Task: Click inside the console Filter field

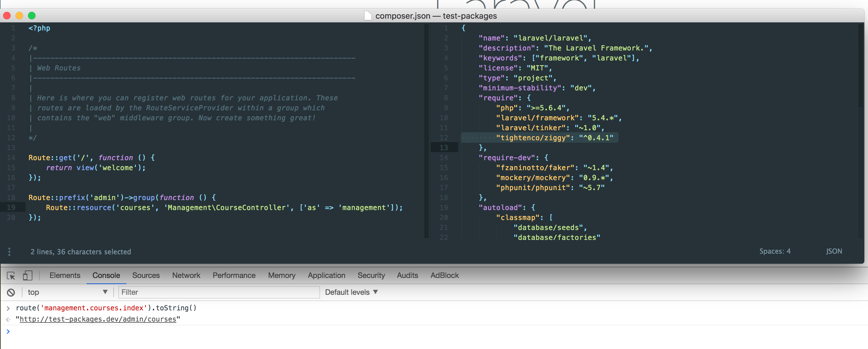Action: (x=219, y=292)
